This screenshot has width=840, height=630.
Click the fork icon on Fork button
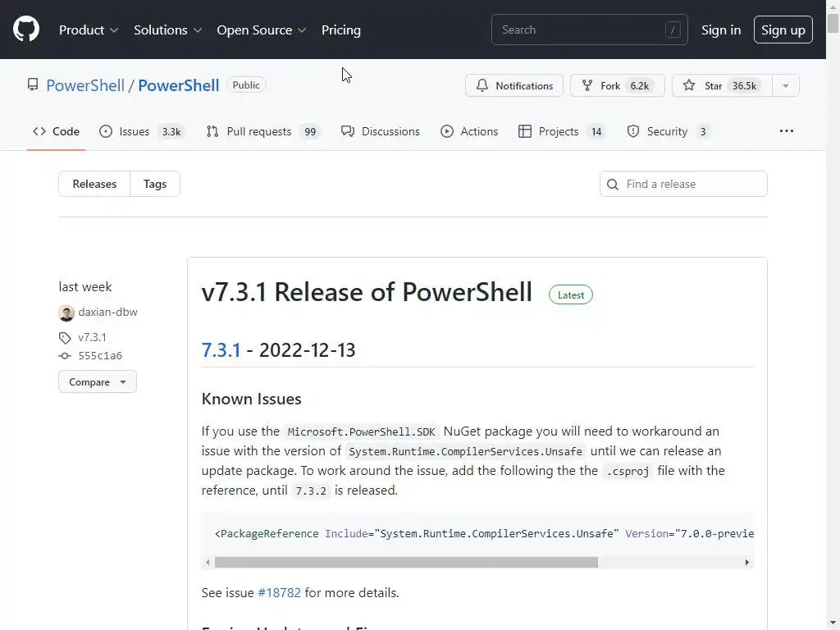[x=587, y=85]
